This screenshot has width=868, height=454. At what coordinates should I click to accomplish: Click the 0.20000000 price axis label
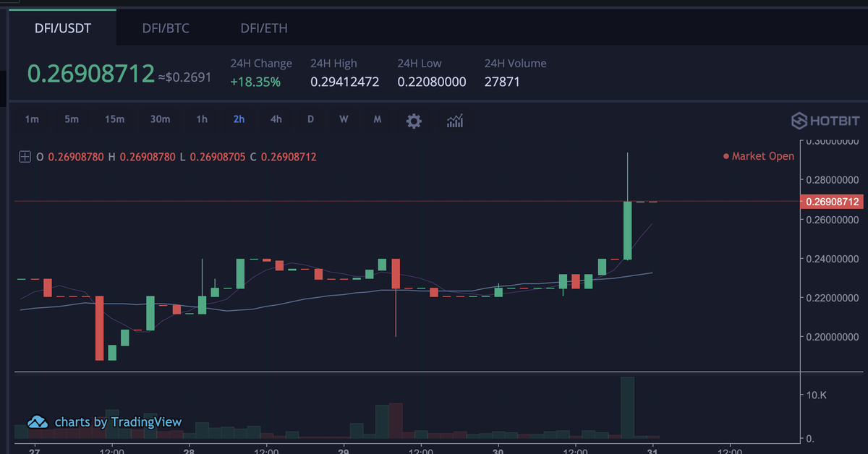tap(832, 338)
